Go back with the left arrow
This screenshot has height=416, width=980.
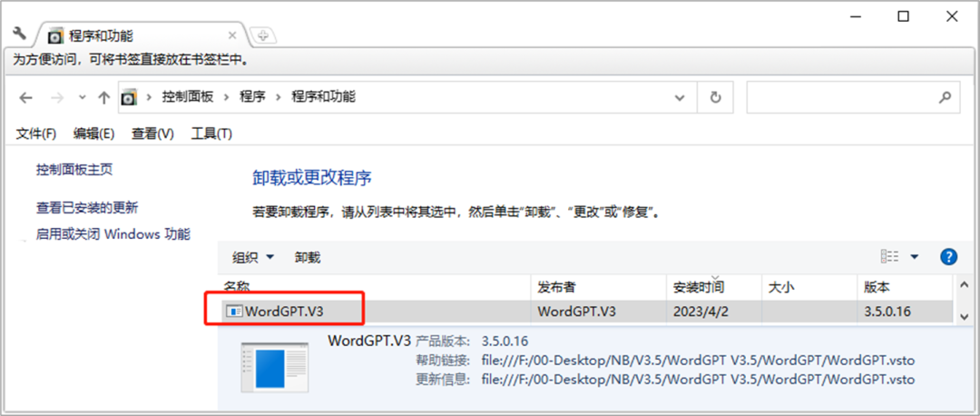(25, 97)
